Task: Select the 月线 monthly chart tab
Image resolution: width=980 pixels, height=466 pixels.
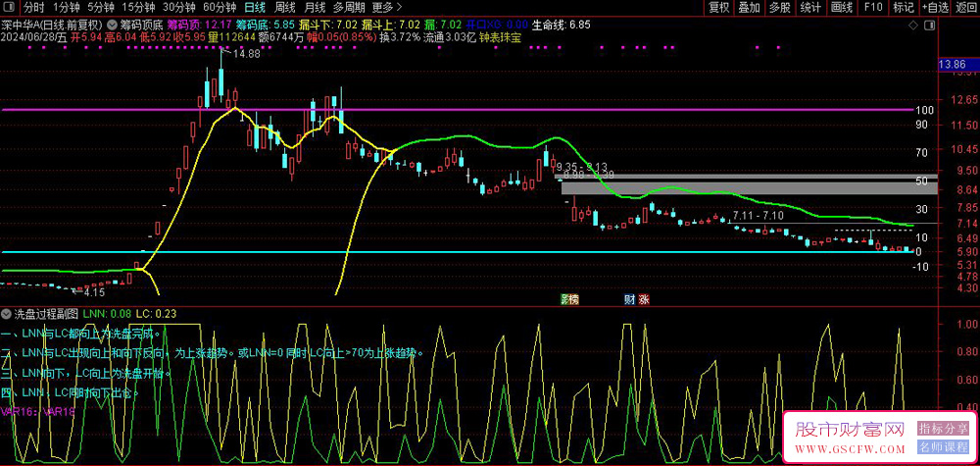Action: 315,8
